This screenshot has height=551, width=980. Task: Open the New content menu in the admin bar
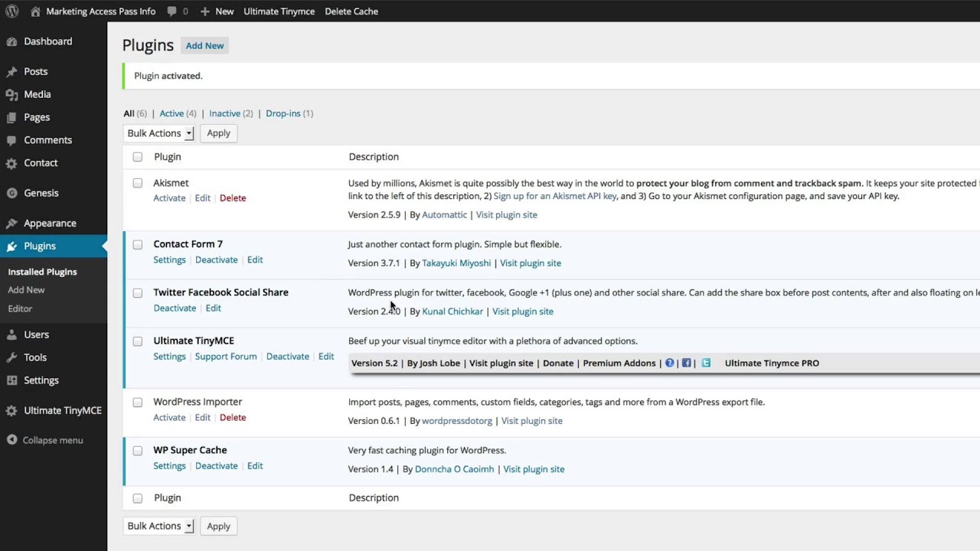[x=217, y=11]
